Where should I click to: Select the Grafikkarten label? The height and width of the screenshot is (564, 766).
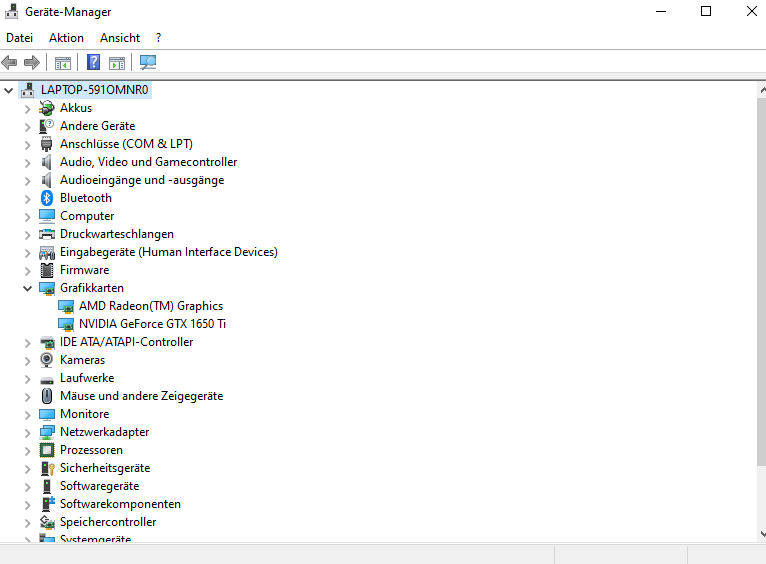[92, 288]
